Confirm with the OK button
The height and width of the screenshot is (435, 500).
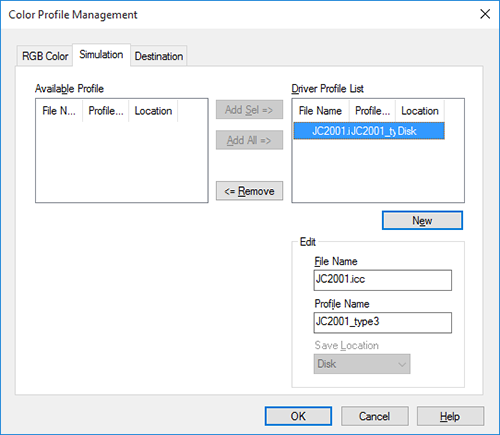[x=298, y=416]
